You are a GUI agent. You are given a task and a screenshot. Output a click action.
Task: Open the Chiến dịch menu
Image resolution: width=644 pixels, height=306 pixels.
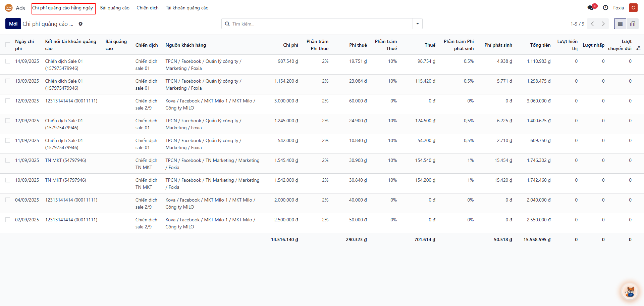click(147, 8)
